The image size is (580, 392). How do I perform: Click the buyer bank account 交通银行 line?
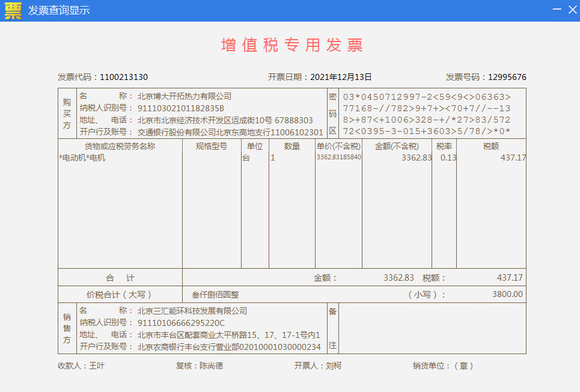(x=230, y=132)
